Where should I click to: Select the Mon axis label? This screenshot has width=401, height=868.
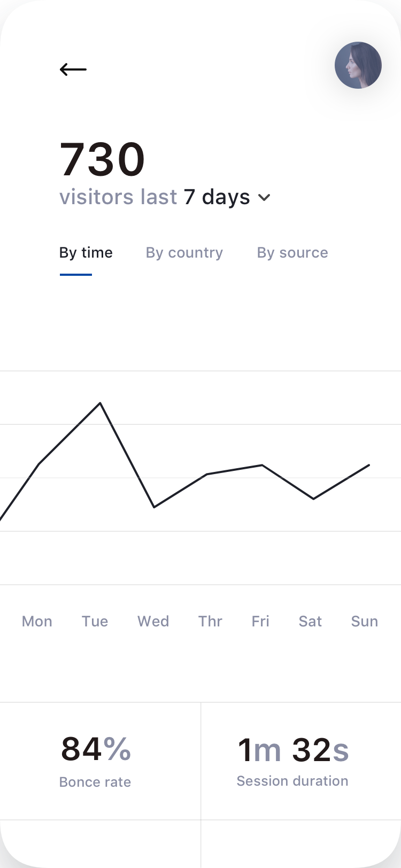[x=37, y=621]
